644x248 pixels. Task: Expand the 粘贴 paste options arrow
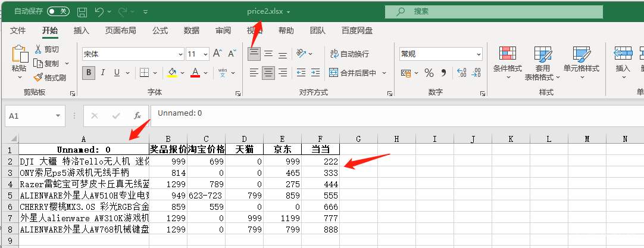(x=19, y=77)
